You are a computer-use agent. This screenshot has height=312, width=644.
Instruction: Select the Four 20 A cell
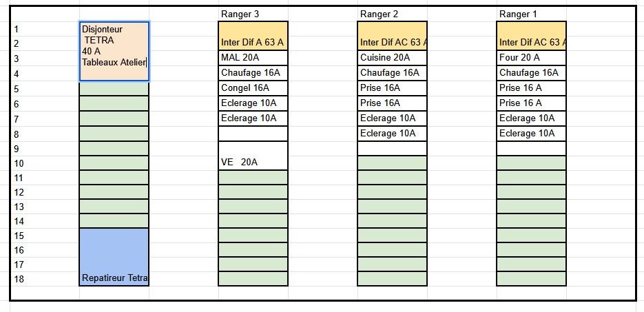(x=532, y=58)
